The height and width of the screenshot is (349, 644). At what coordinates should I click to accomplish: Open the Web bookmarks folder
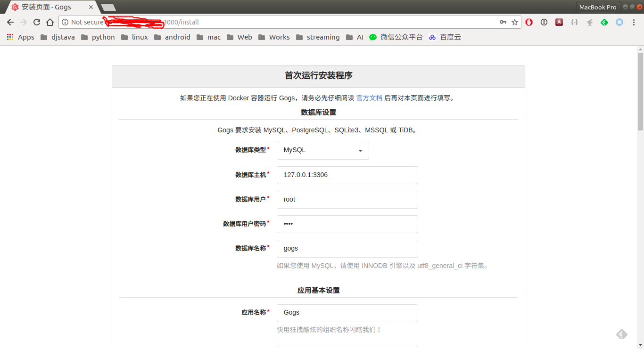pyautogui.click(x=239, y=37)
